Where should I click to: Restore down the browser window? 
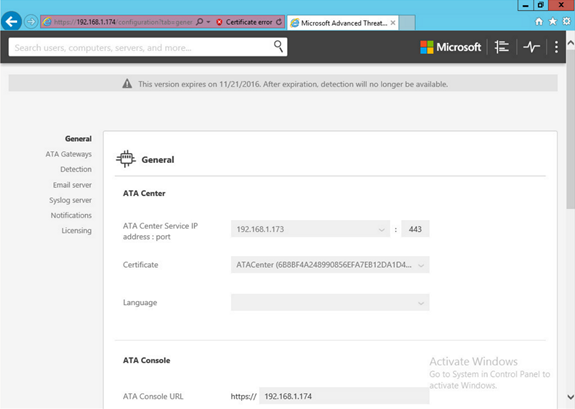(x=541, y=5)
